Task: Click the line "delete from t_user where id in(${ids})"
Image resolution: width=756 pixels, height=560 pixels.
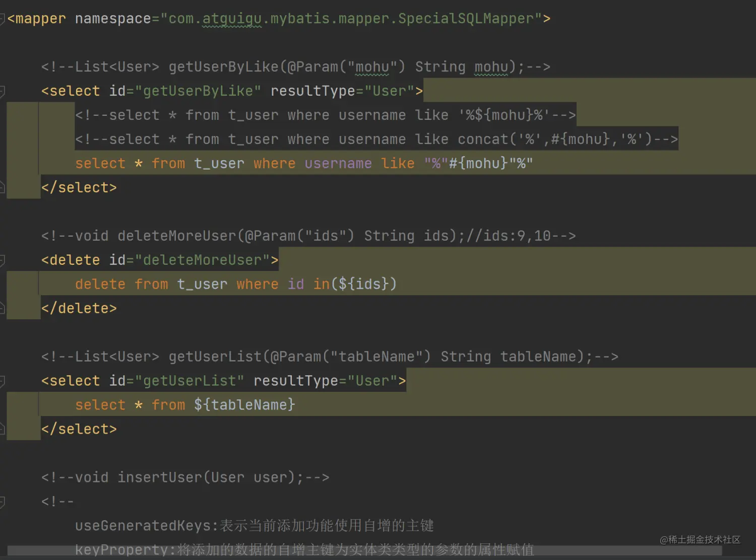Action: pyautogui.click(x=236, y=285)
